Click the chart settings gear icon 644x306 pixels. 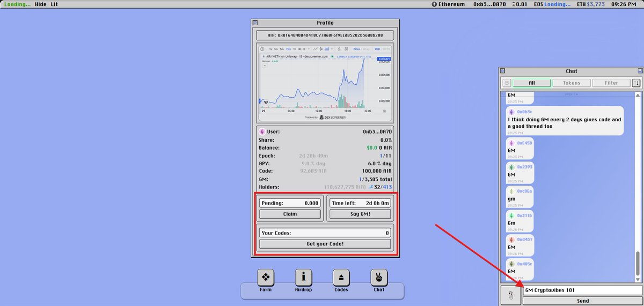click(384, 111)
